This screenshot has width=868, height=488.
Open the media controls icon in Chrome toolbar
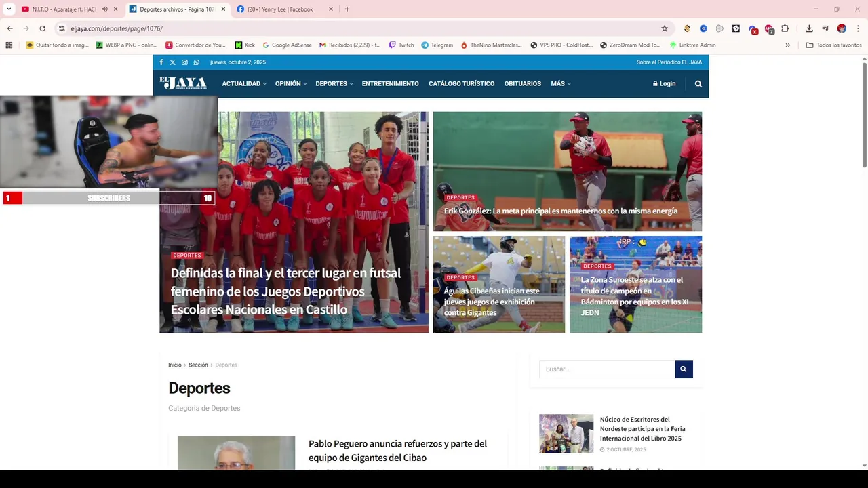(825, 28)
